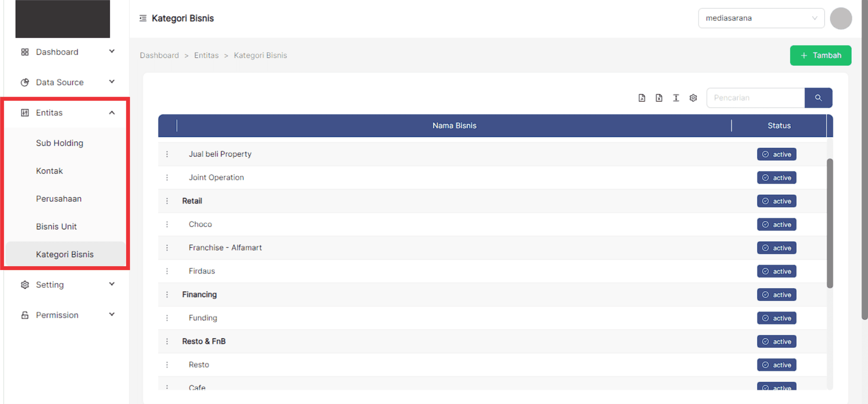Click the blue search magnifier button

click(x=818, y=98)
